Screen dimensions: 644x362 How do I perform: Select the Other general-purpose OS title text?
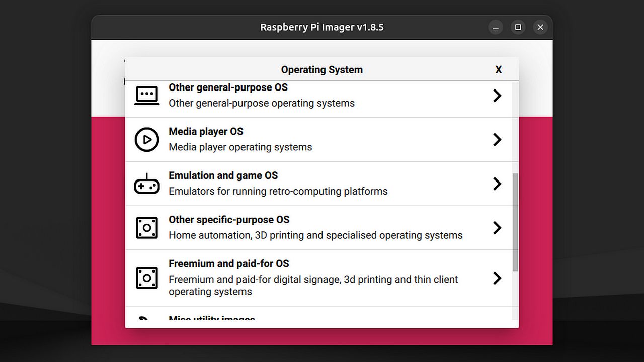(x=228, y=87)
